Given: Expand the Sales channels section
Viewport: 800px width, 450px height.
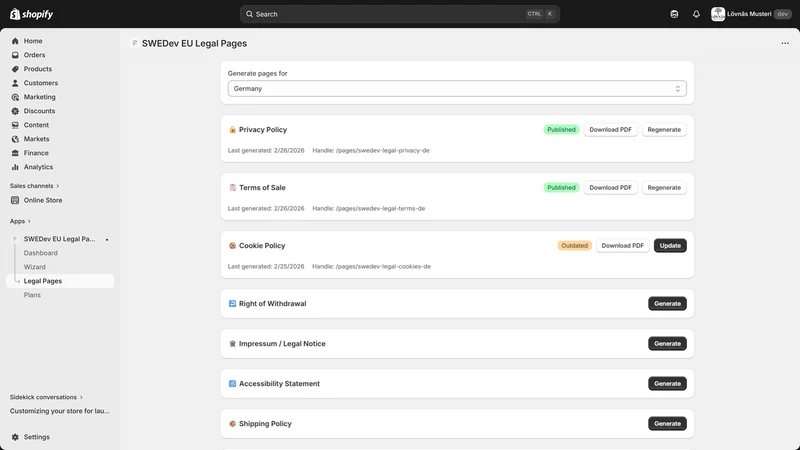Looking at the screenshot, I should tap(34, 186).
